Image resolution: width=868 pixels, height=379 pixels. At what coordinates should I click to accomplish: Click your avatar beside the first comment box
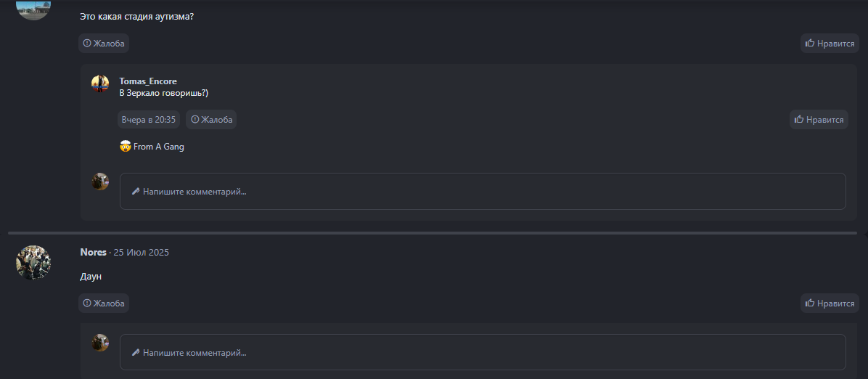(x=100, y=182)
